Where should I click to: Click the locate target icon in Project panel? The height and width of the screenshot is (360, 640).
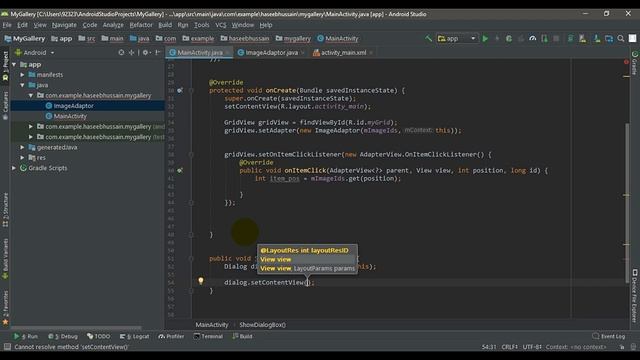point(121,53)
